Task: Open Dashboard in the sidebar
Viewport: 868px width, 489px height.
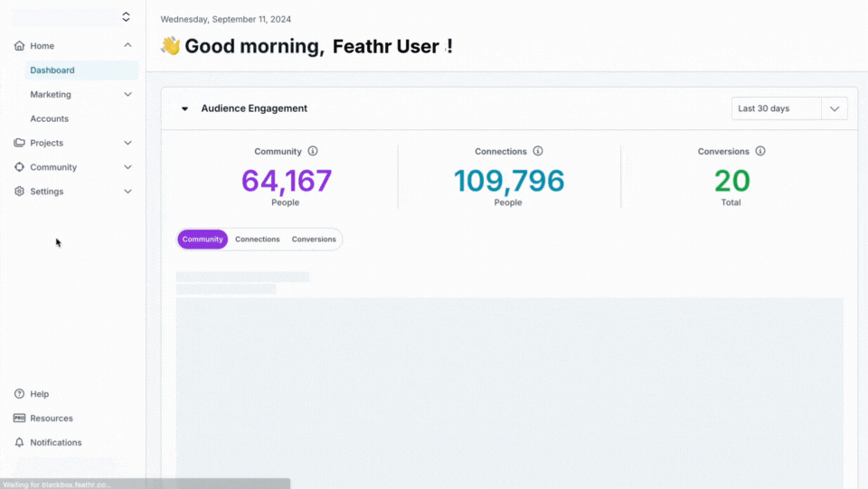Action: click(x=52, y=71)
